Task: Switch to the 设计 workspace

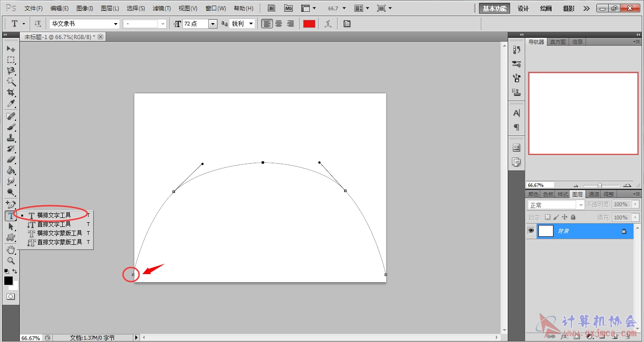Action: (x=523, y=8)
